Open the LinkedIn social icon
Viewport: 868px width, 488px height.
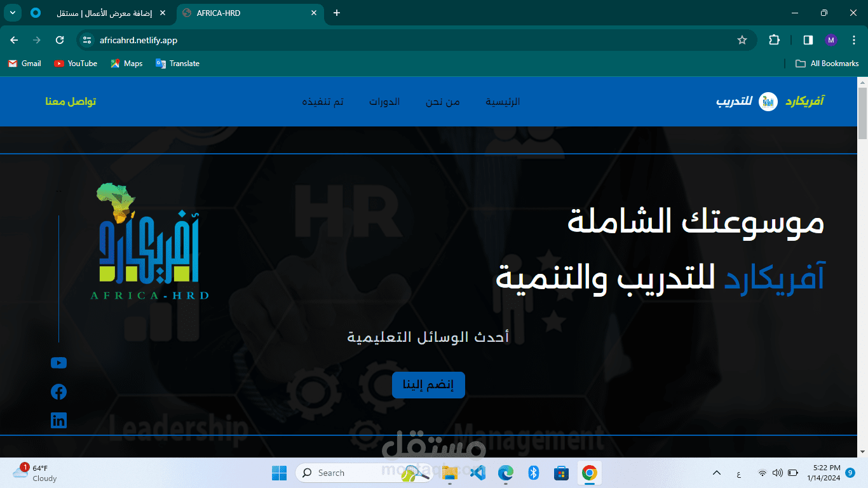tap(58, 421)
